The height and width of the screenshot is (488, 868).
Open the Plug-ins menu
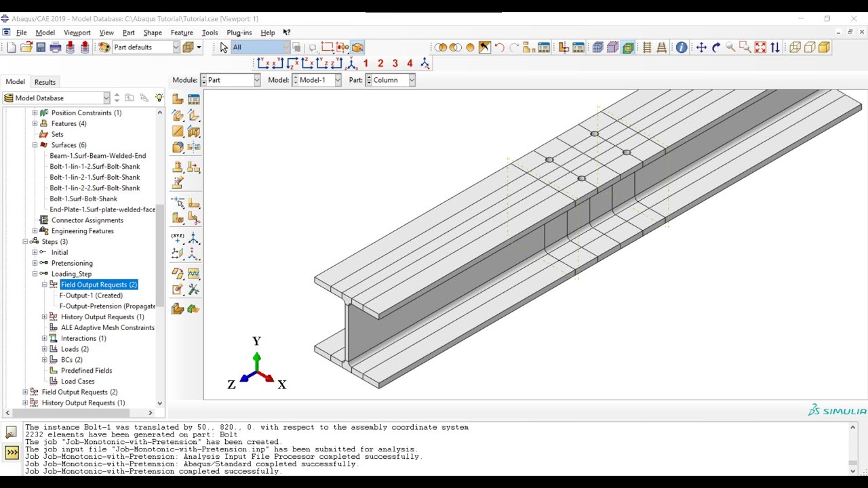(239, 33)
